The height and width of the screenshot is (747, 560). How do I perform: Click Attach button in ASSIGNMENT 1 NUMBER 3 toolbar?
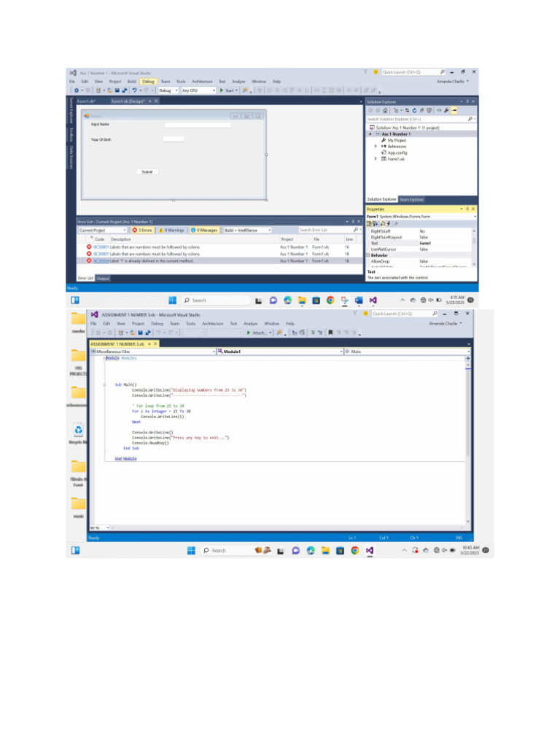tap(259, 333)
